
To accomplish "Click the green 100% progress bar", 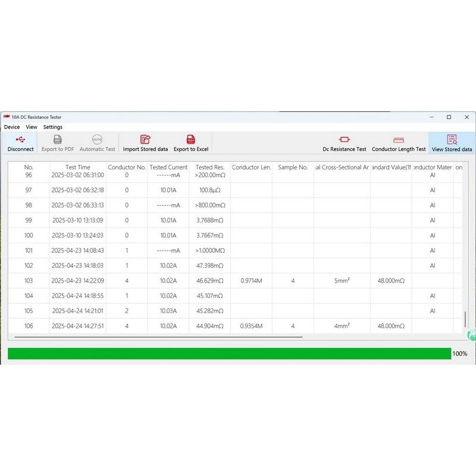I will click(x=229, y=353).
